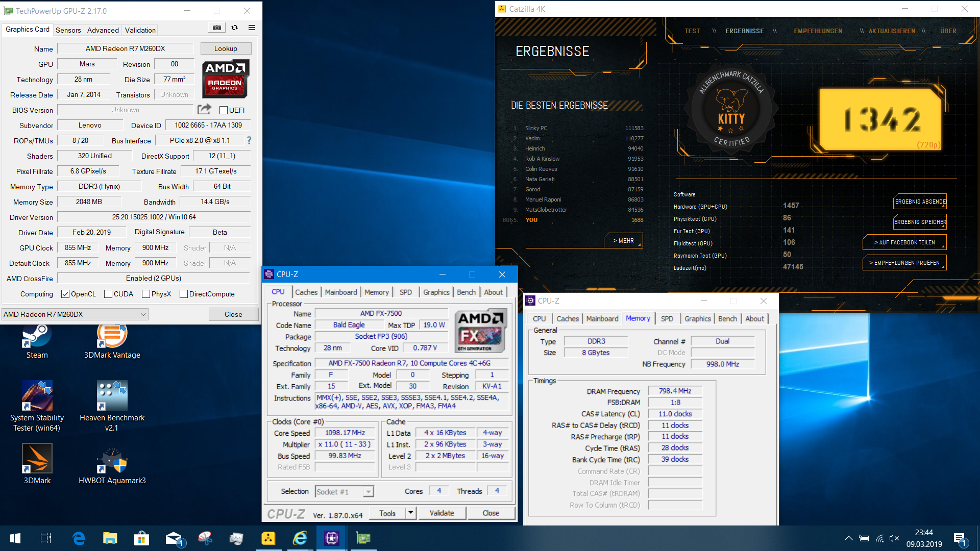This screenshot has height=551, width=980.
Task: Open notification Action Center icon
Action: pos(960,539)
